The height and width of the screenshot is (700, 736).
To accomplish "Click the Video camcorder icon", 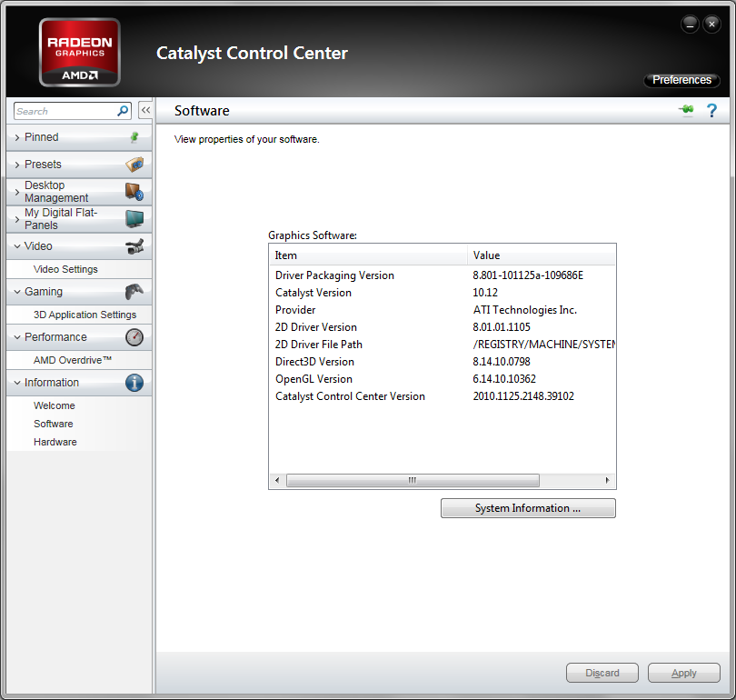I will 134,246.
